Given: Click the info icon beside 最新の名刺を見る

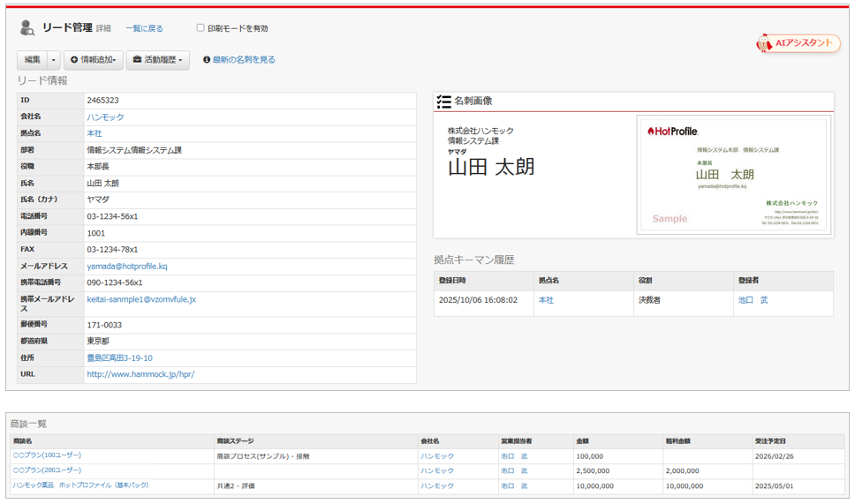Looking at the screenshot, I should 207,60.
